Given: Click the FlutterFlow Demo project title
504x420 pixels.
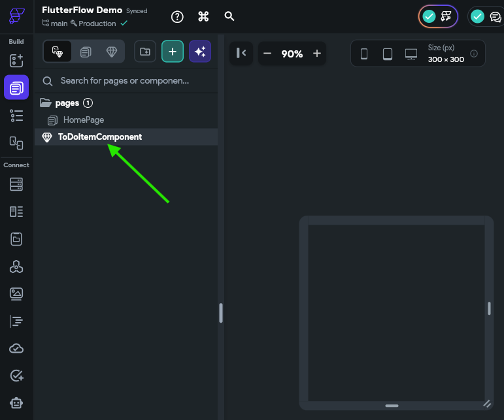Looking at the screenshot, I should click(x=82, y=10).
